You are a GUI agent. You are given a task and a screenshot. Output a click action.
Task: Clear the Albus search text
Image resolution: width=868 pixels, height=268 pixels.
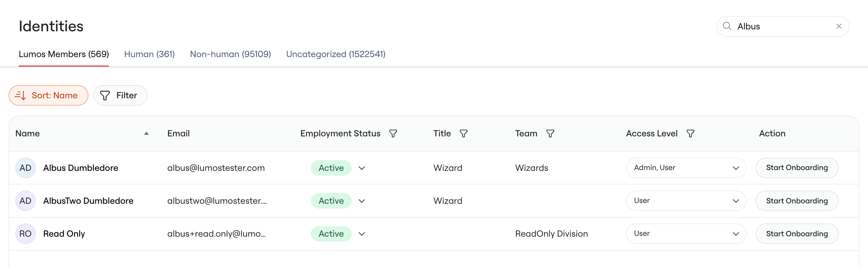point(839,26)
